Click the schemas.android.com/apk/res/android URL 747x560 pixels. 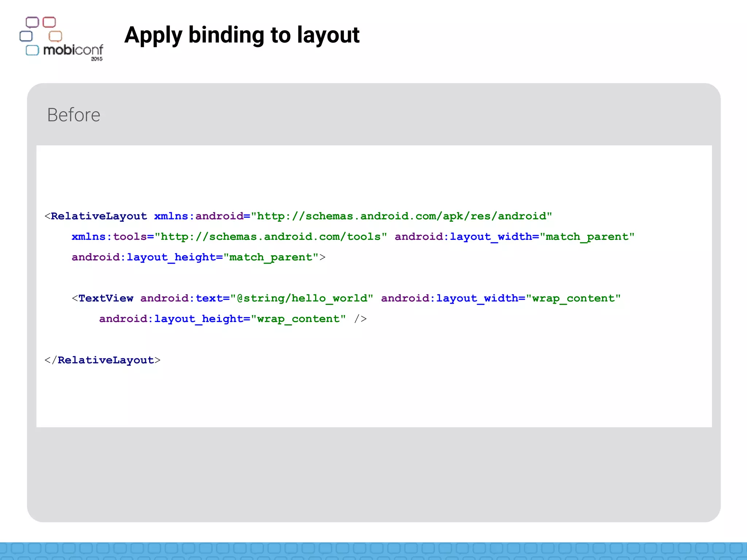(x=401, y=216)
